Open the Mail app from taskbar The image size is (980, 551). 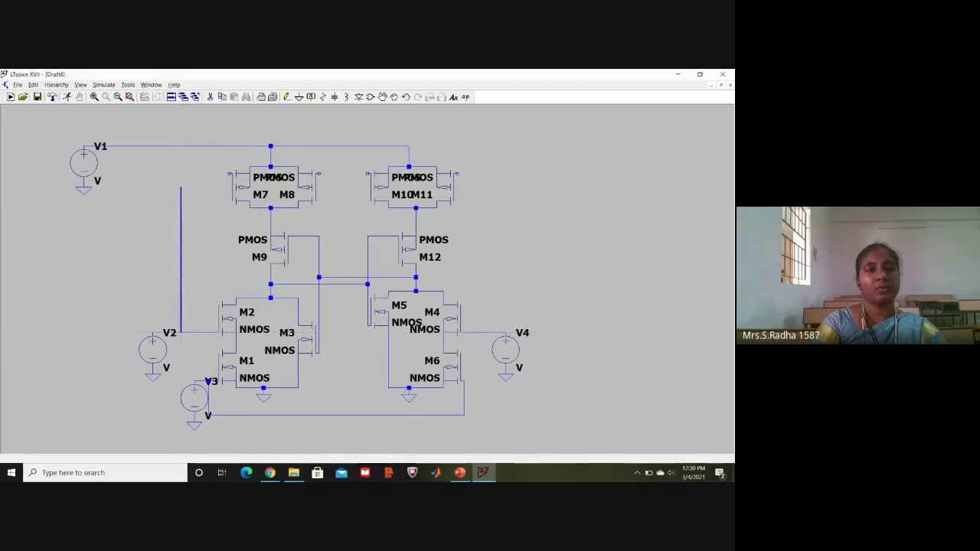tap(341, 473)
